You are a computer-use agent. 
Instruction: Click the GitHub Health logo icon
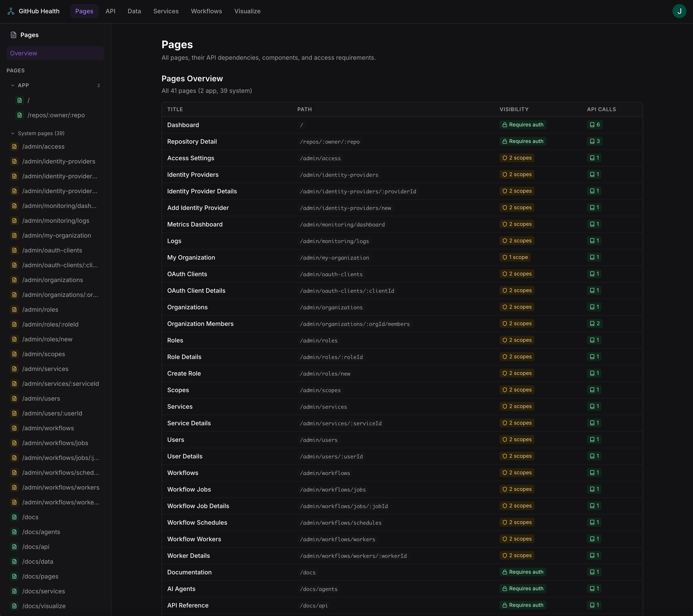click(11, 11)
